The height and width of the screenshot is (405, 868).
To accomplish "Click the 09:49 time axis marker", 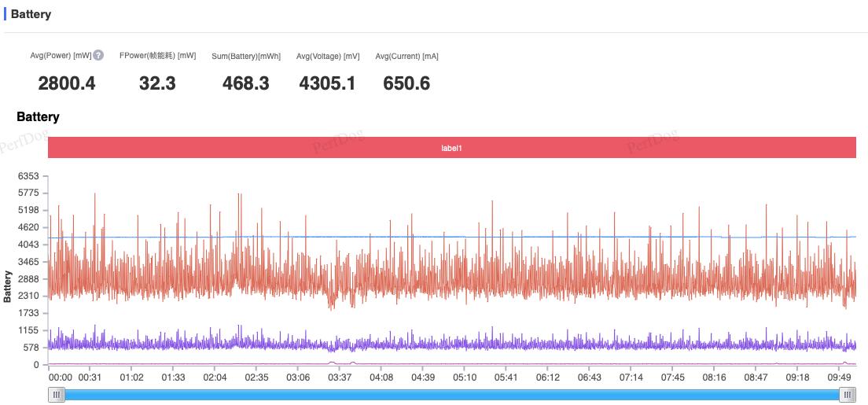I will (839, 377).
